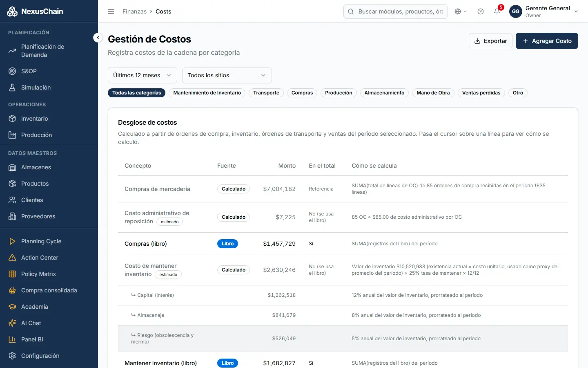Click the Monto column header
588x368 pixels.
click(287, 166)
